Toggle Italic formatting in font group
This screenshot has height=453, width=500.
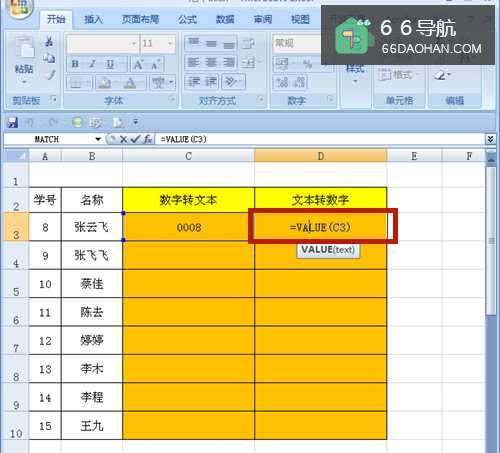tap(93, 64)
